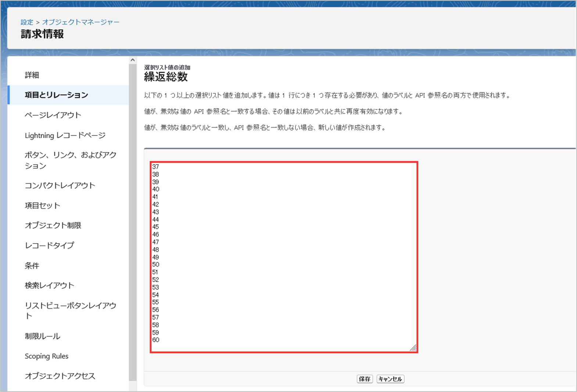
Task: Open 制限ルール section
Action: (x=42, y=336)
